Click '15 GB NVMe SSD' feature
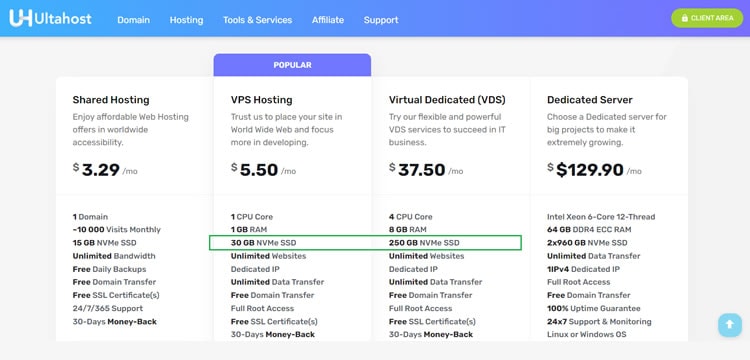This screenshot has height=360, width=750. click(x=104, y=243)
